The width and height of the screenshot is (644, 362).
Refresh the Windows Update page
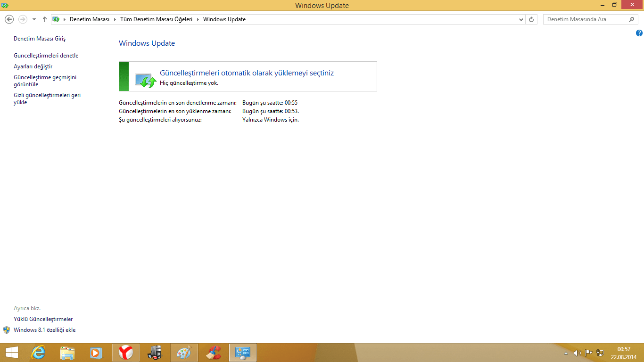click(531, 19)
